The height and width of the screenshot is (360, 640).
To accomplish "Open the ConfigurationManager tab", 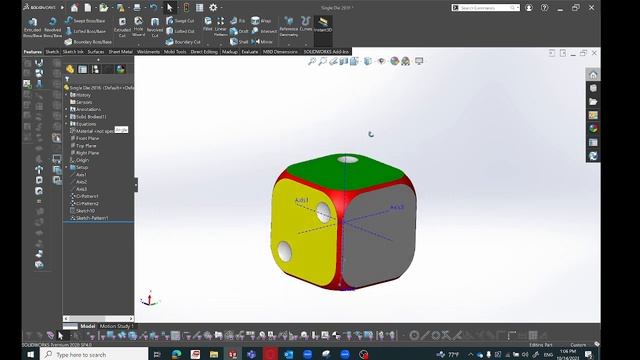I will coord(95,69).
